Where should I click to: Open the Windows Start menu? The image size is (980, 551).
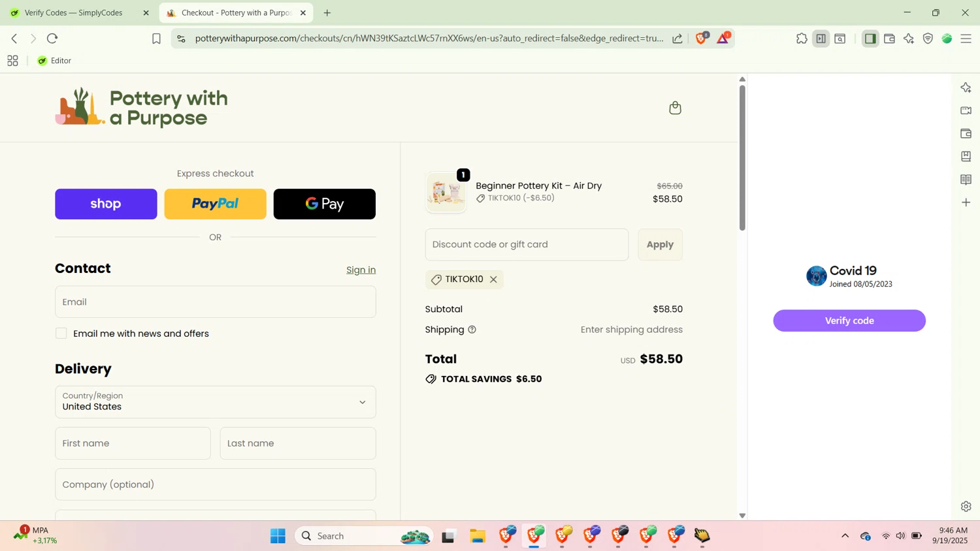[278, 536]
